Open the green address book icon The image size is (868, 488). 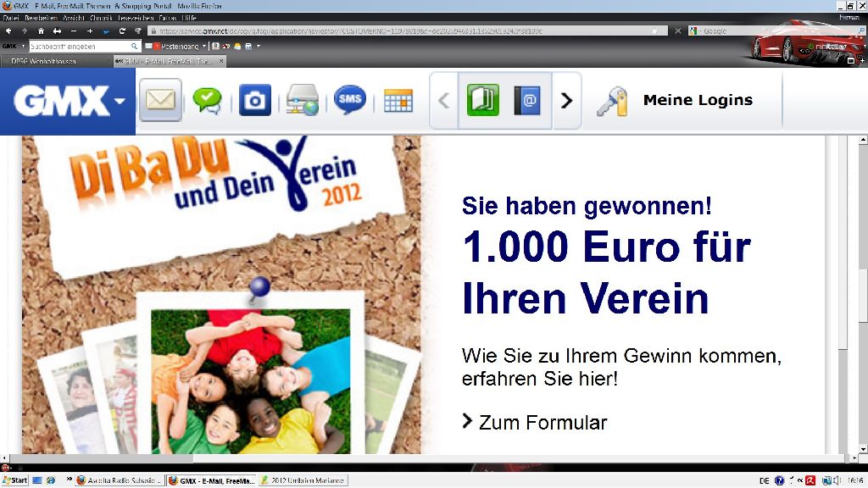tap(482, 100)
